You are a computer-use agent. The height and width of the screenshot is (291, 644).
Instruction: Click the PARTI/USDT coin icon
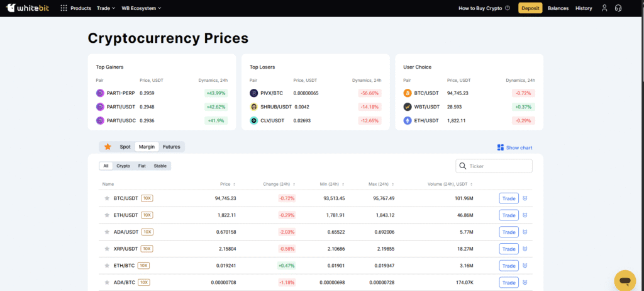(x=100, y=107)
